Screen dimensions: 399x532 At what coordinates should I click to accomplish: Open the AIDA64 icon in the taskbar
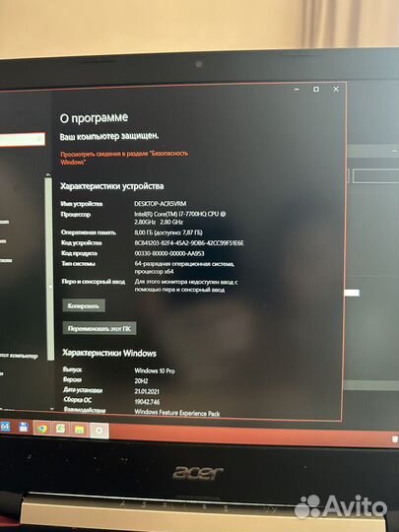point(5,427)
